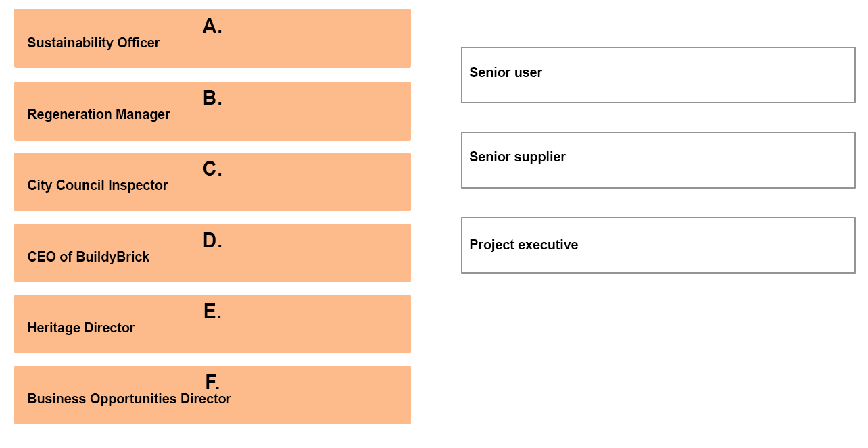
Task: Select the Regeneration Manager option card
Action: tap(212, 111)
